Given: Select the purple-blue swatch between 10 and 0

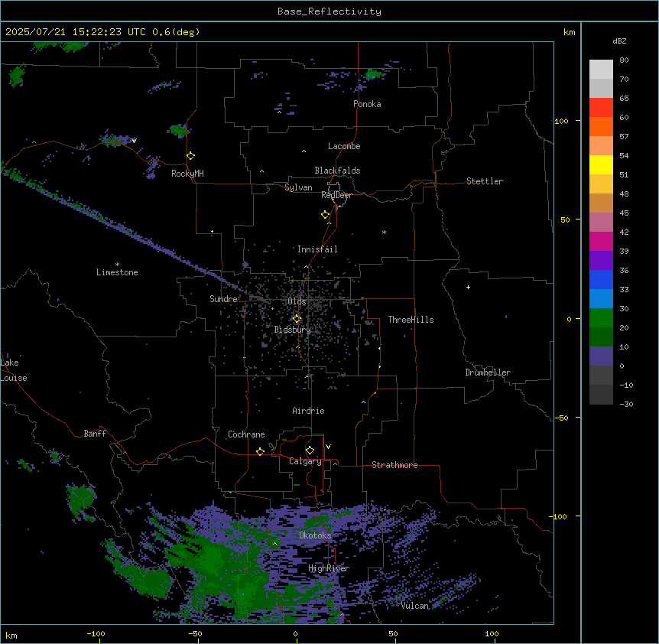Looking at the screenshot, I should tap(601, 356).
